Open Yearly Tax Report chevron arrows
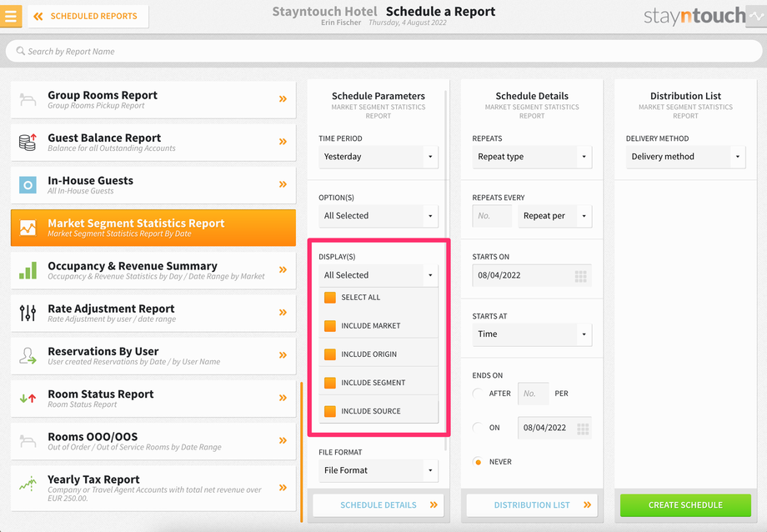The height and width of the screenshot is (532, 767). 283,488
